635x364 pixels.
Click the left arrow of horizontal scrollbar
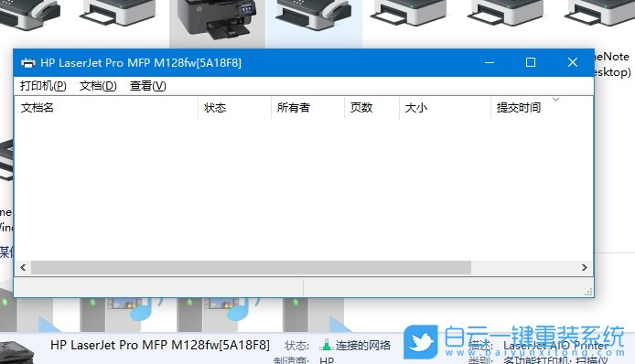(x=23, y=267)
